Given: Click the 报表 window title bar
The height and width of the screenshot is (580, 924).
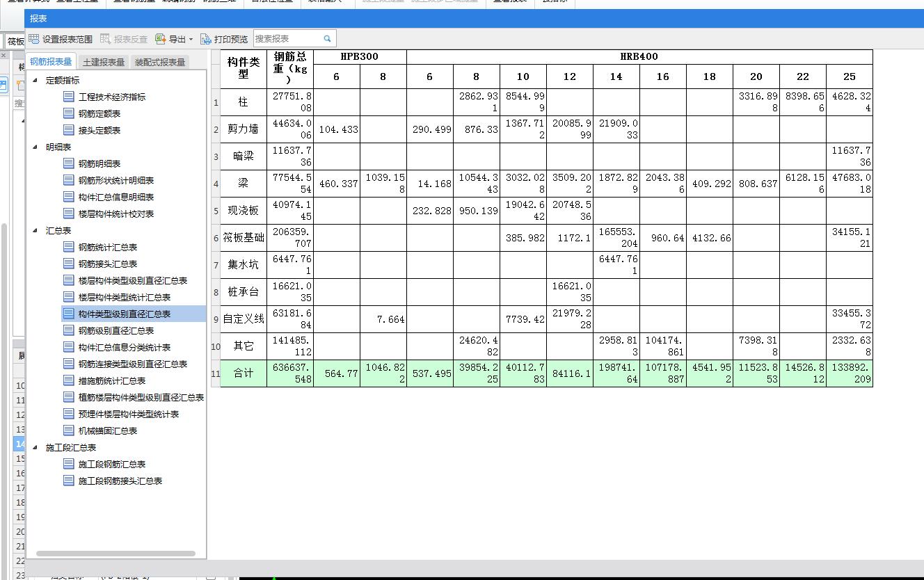Looking at the screenshot, I should tap(474, 19).
